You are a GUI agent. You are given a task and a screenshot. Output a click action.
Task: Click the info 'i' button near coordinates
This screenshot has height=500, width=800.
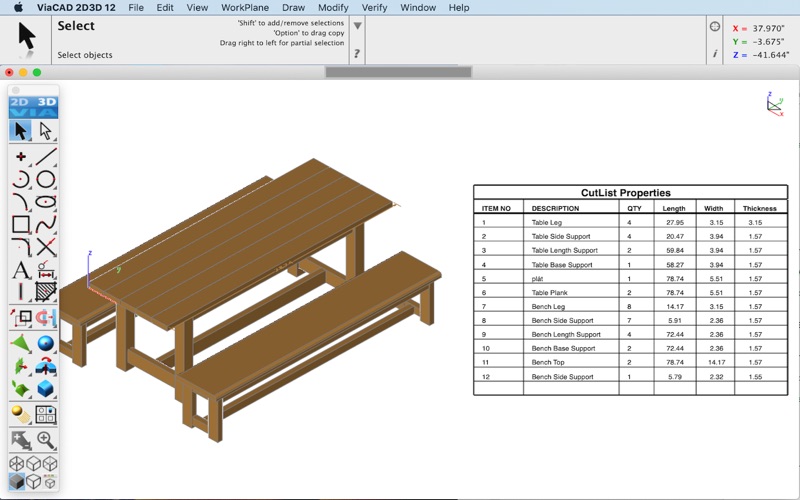(714, 54)
